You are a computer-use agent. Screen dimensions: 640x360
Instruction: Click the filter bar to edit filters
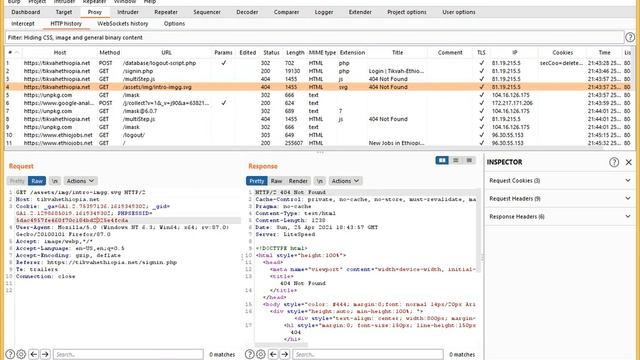pyautogui.click(x=314, y=38)
